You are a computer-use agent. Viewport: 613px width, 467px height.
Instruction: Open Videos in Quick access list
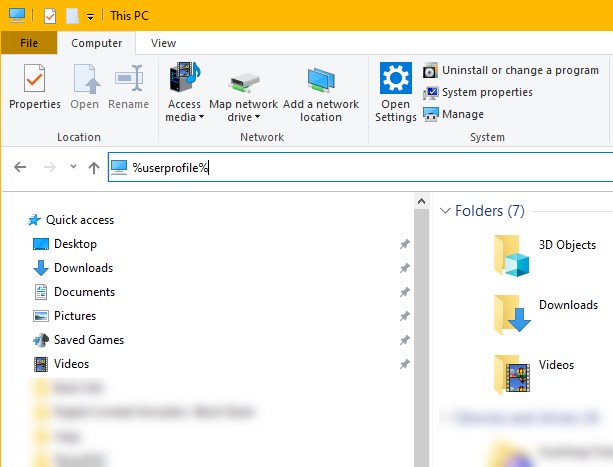61,364
